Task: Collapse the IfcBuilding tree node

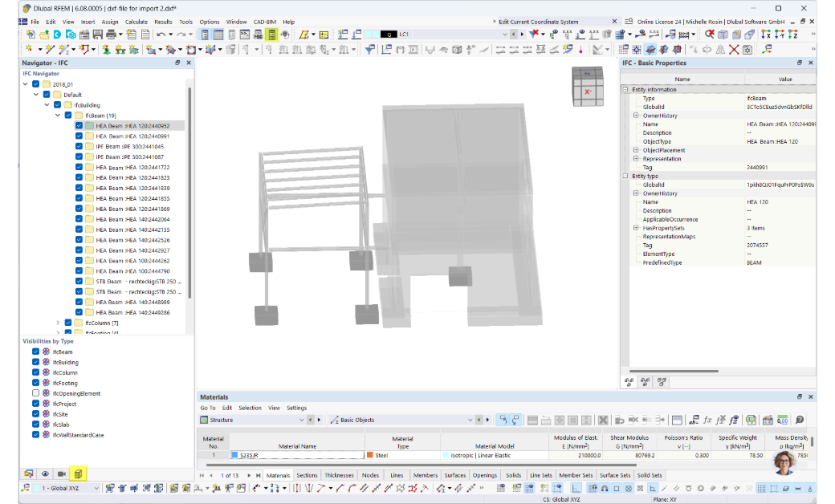Action: [47, 105]
